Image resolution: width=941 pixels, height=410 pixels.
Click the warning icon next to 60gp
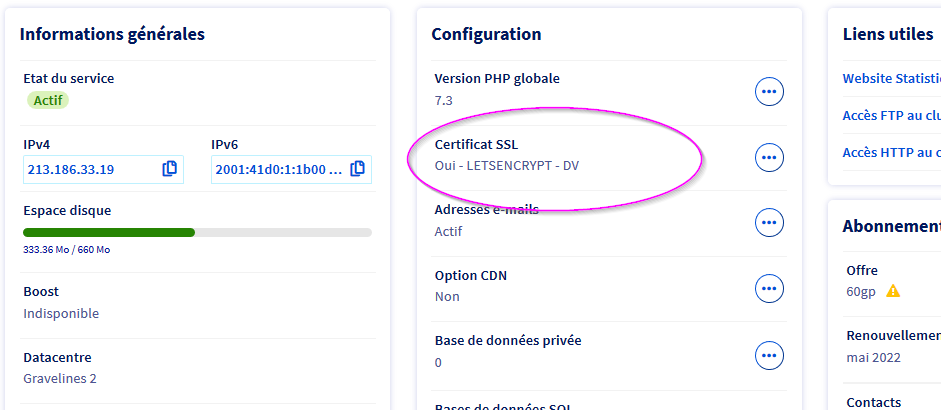coord(893,291)
